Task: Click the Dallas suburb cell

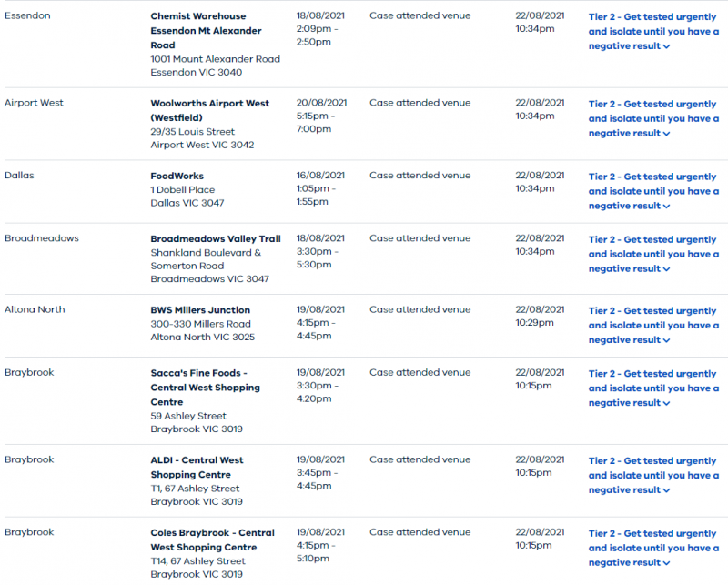Action: click(x=19, y=176)
